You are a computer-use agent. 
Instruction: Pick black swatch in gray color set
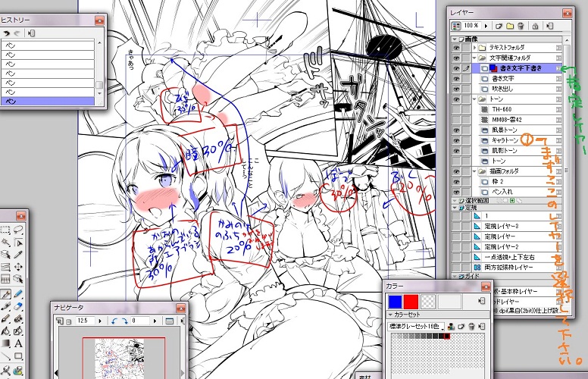[446, 337]
